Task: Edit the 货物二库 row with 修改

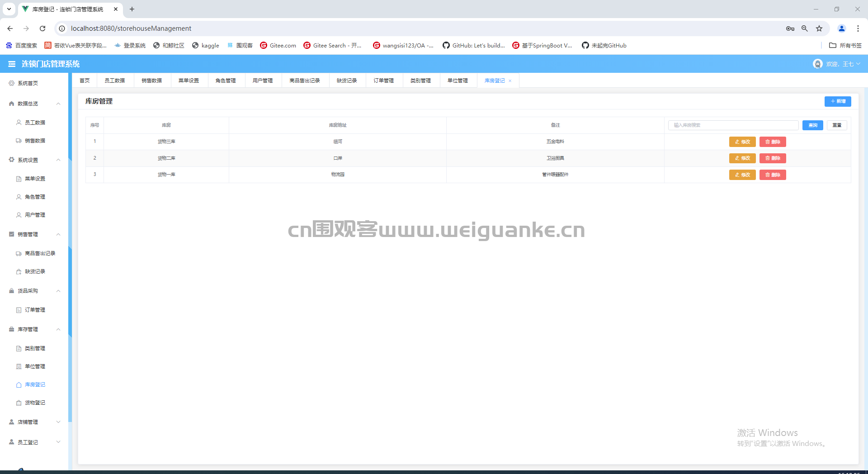Action: [742, 158]
